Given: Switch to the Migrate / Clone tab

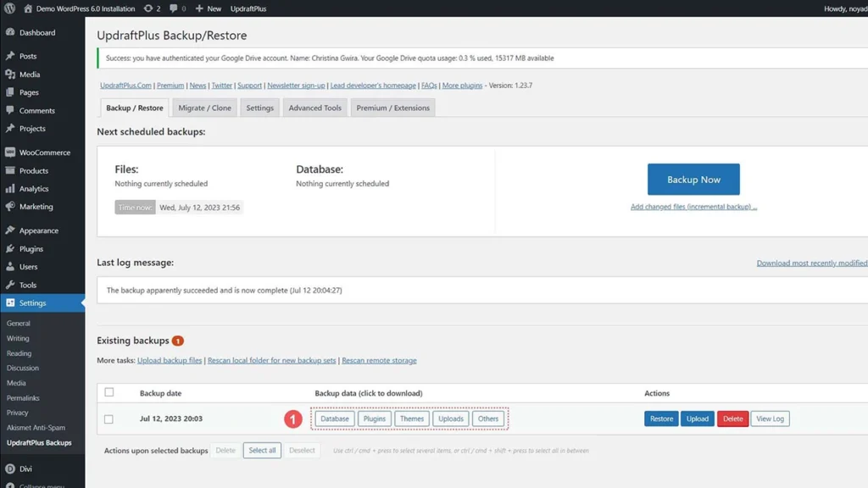Looking at the screenshot, I should pos(204,108).
